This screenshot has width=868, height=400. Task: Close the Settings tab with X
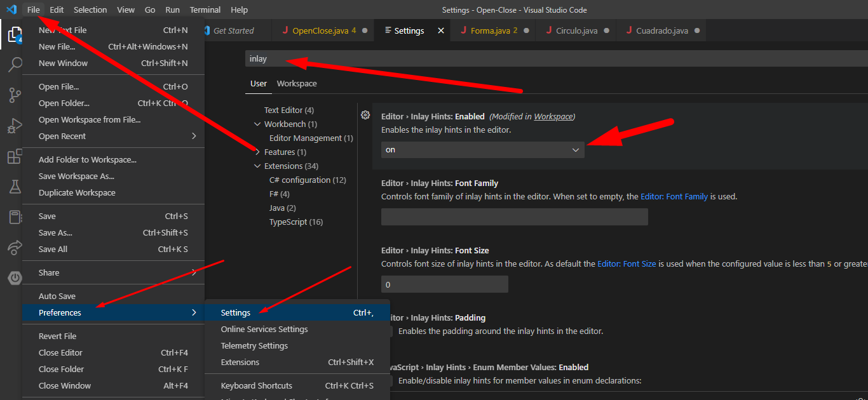[441, 30]
